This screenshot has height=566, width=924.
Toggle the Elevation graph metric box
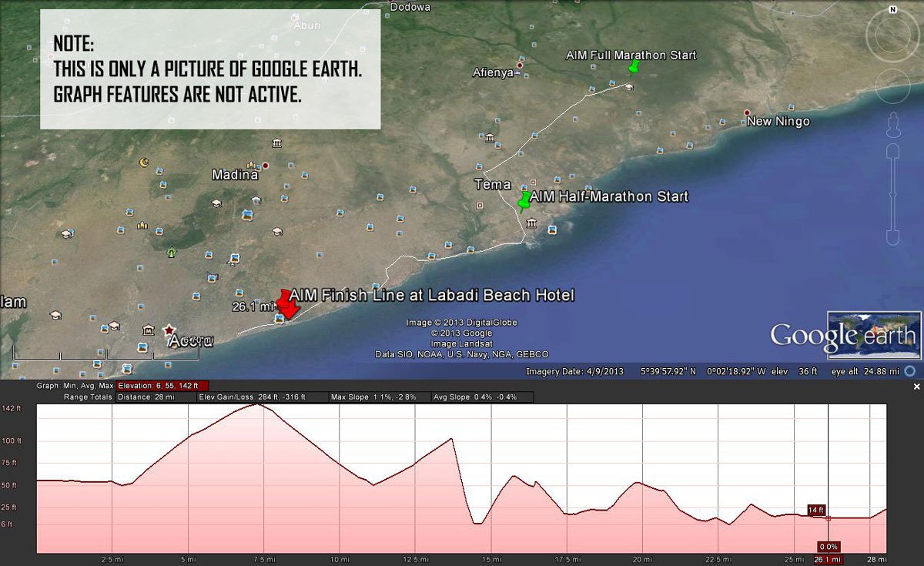point(162,385)
